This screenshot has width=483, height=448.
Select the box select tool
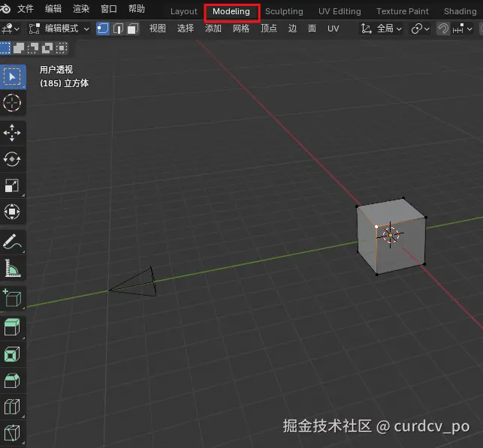pos(13,77)
